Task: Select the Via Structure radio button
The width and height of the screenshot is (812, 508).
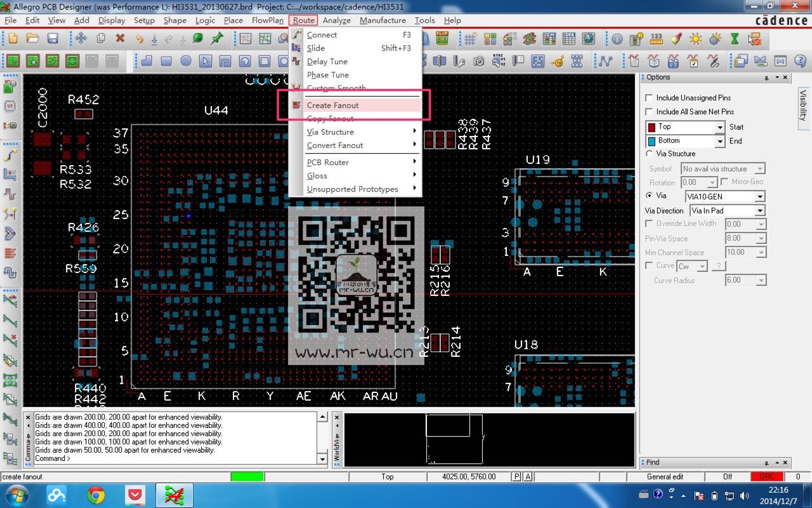Action: 649,154
